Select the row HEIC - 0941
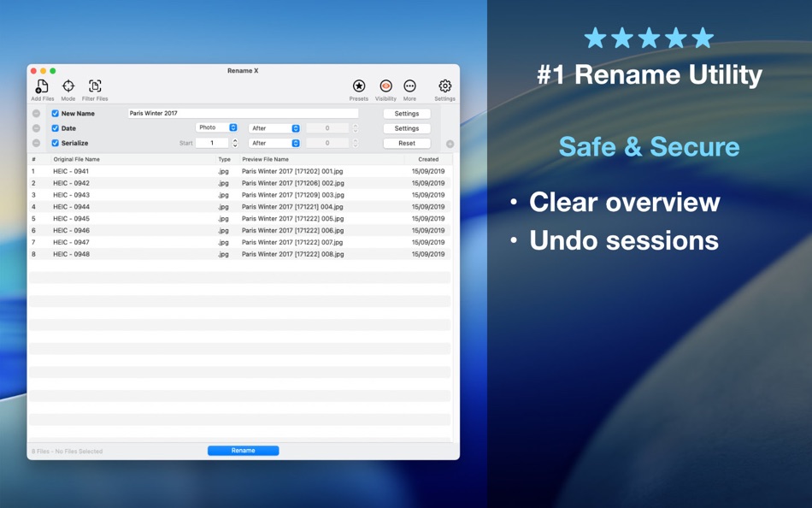The width and height of the screenshot is (812, 508). [x=239, y=171]
